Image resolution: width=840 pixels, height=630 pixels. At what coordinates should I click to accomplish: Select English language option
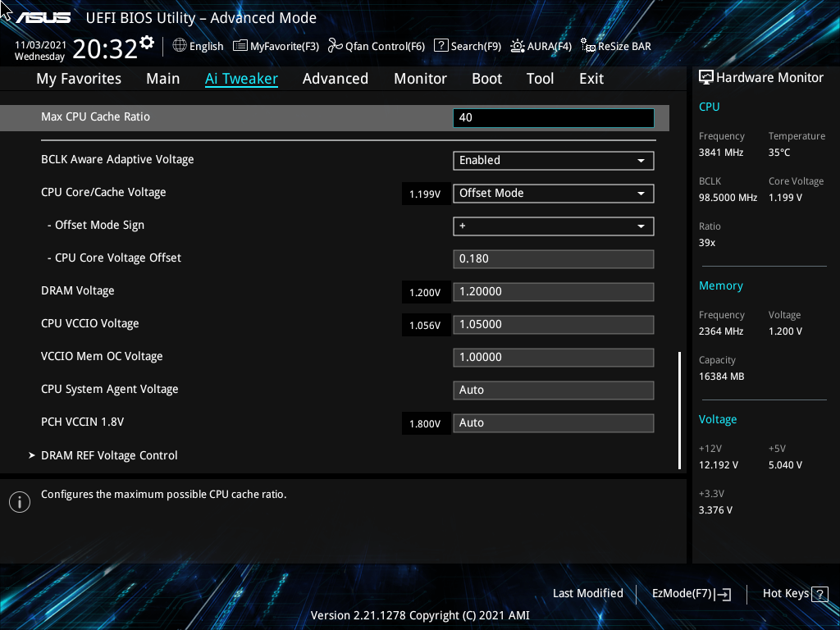coord(206,47)
